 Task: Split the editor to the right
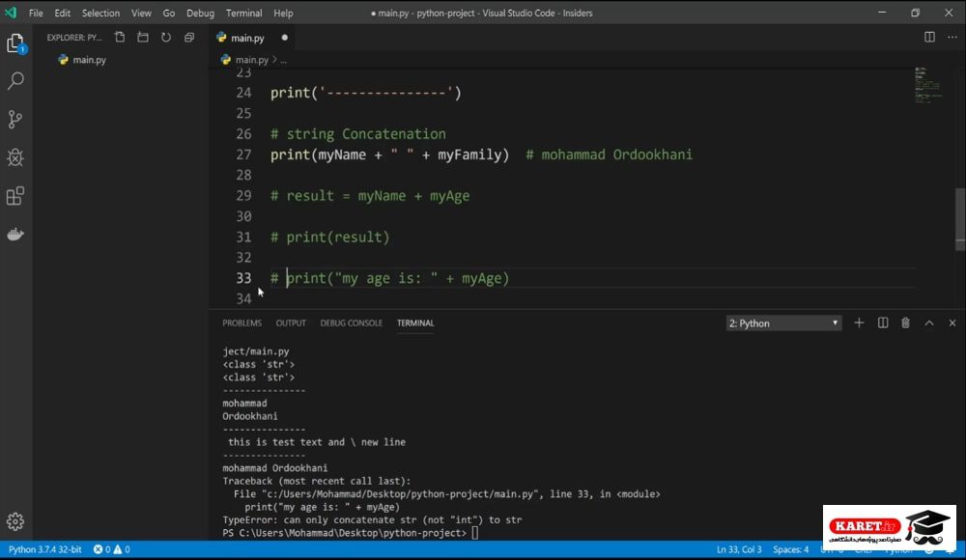(929, 37)
